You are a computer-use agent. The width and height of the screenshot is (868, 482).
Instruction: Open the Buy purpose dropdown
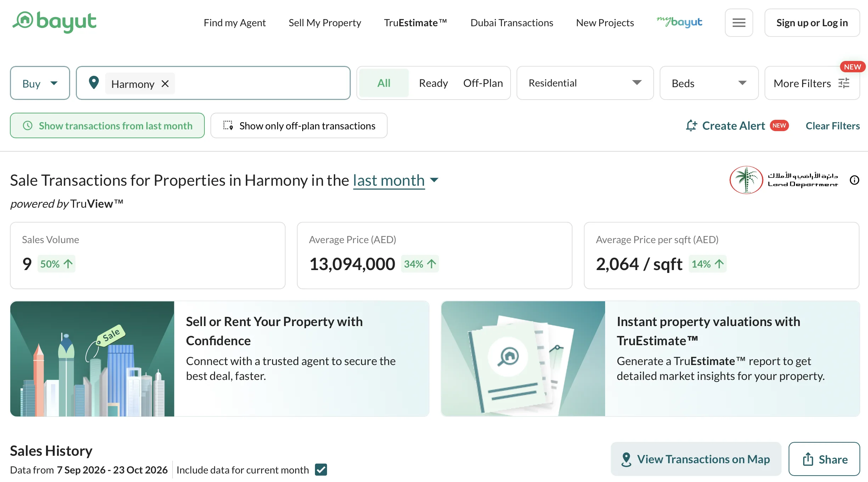pyautogui.click(x=40, y=83)
